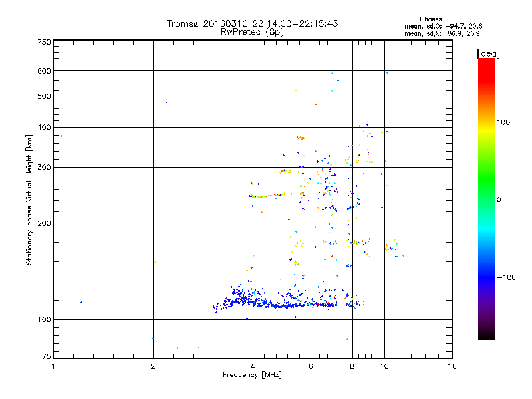Click the subtitle 'RwPretec (8p)'
Image resolution: width=532 pixels, height=399 pixels.
tap(252, 32)
